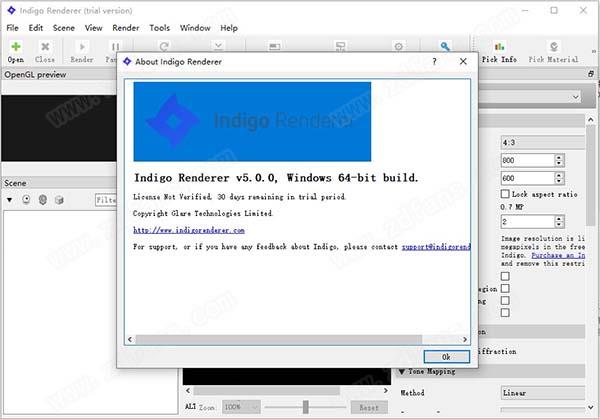The height and width of the screenshot is (419, 600).
Task: Toggle the checkbox beside the 'ng' label
Action: pyautogui.click(x=505, y=300)
